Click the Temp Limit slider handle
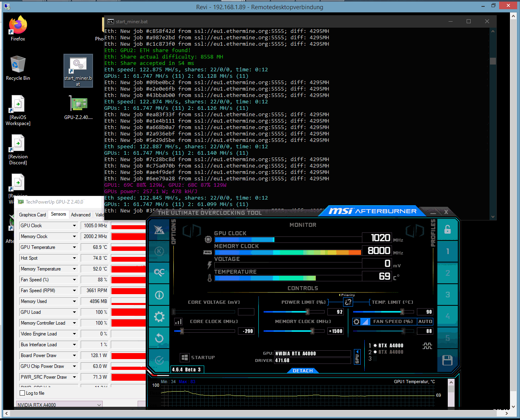This screenshot has height=420, width=520. 402,312
